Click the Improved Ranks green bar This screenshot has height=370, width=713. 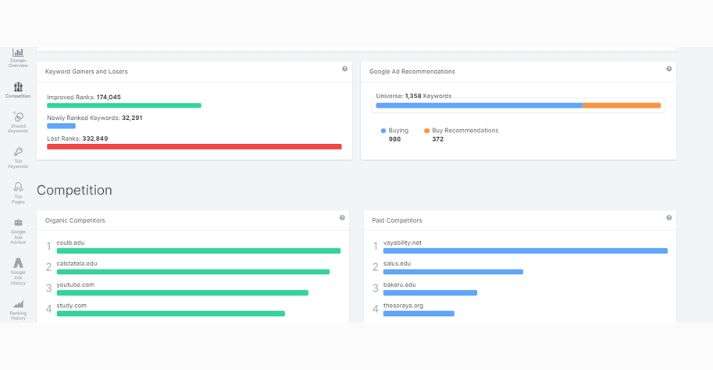124,105
